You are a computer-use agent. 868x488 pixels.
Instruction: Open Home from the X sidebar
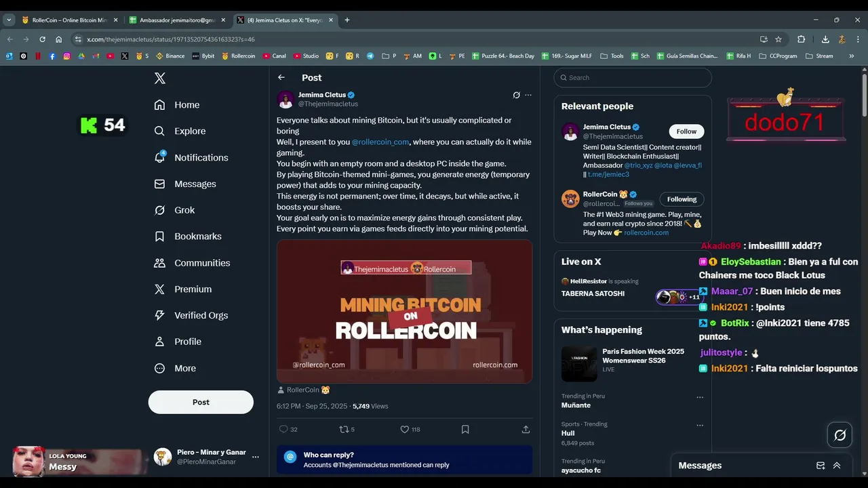coord(177,105)
